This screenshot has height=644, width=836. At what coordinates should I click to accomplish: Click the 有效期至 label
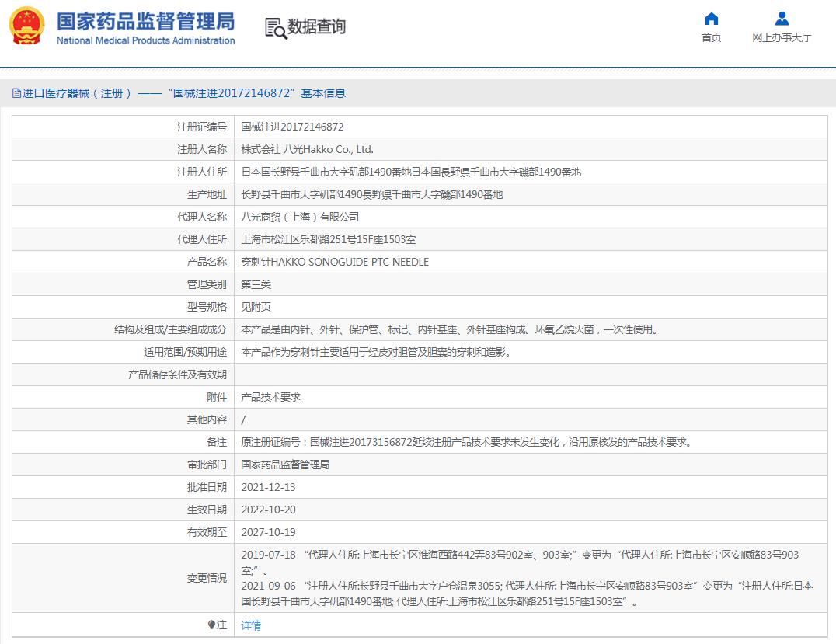tap(207, 532)
